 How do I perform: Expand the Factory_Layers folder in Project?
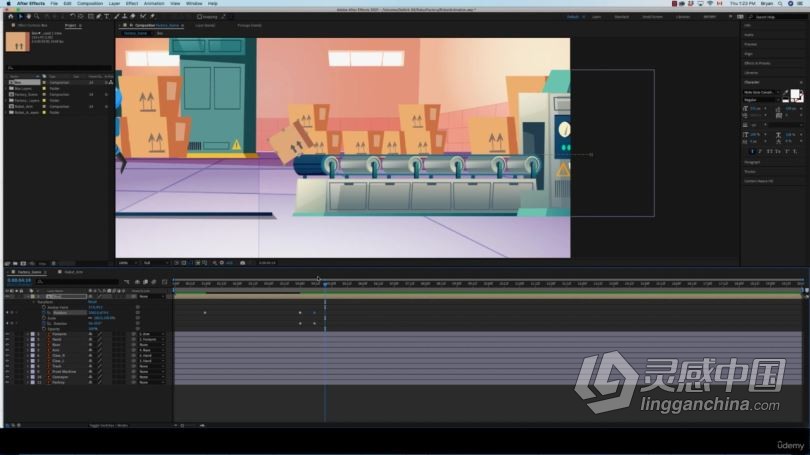[7, 100]
